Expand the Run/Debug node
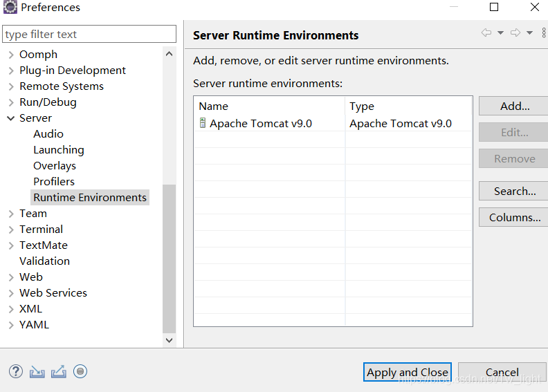Image resolution: width=548 pixels, height=392 pixels. (11, 102)
